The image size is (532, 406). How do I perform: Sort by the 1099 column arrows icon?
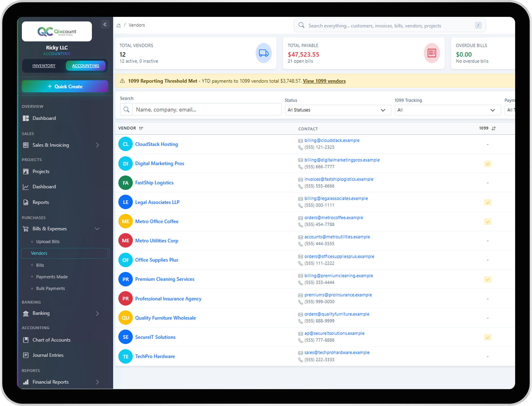pos(494,128)
